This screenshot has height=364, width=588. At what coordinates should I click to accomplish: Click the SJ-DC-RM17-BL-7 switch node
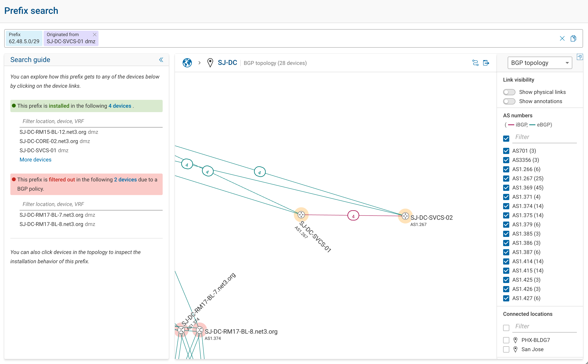tap(181, 330)
